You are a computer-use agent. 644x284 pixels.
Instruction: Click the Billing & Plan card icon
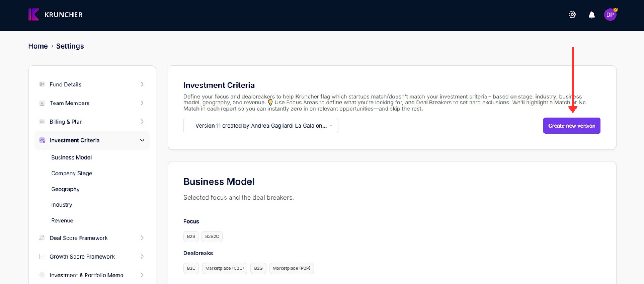point(42,122)
